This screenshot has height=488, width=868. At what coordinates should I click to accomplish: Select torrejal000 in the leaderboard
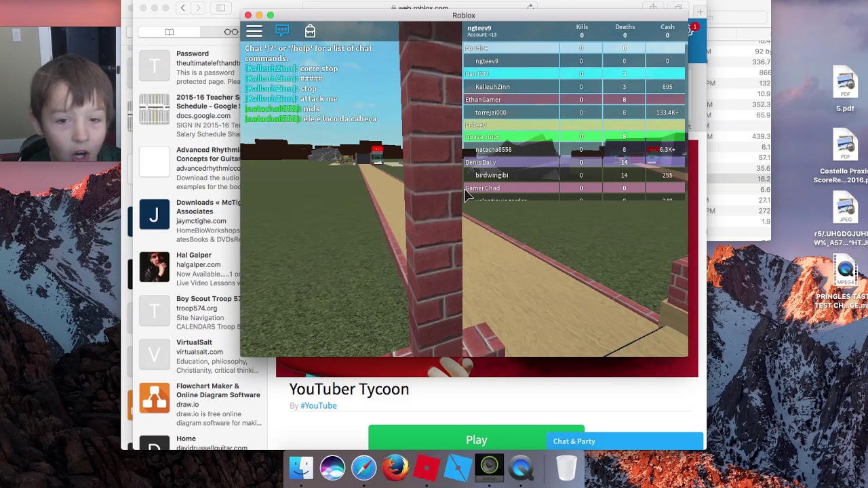click(574, 113)
